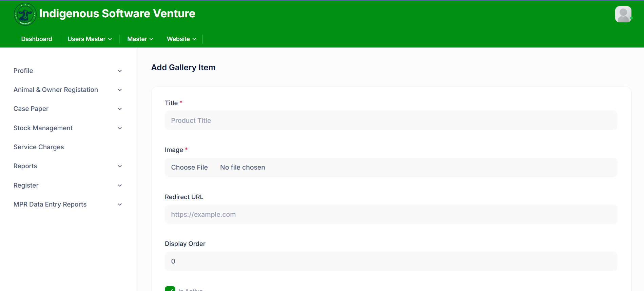Click the Redirect URL label
This screenshot has width=644, height=291.
(x=184, y=197)
